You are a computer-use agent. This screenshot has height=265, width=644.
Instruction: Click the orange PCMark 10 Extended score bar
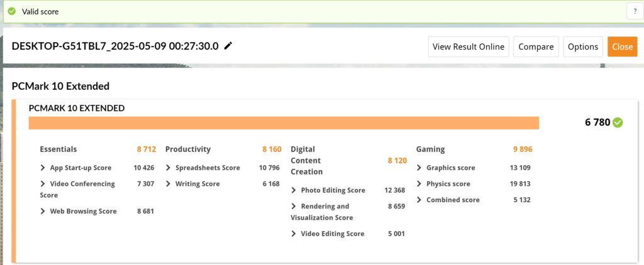coord(284,122)
